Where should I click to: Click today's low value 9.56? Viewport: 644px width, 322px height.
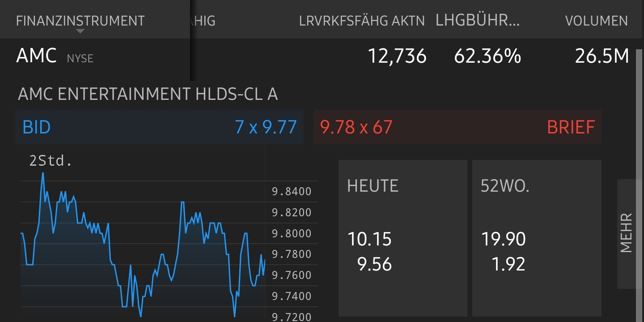click(375, 264)
